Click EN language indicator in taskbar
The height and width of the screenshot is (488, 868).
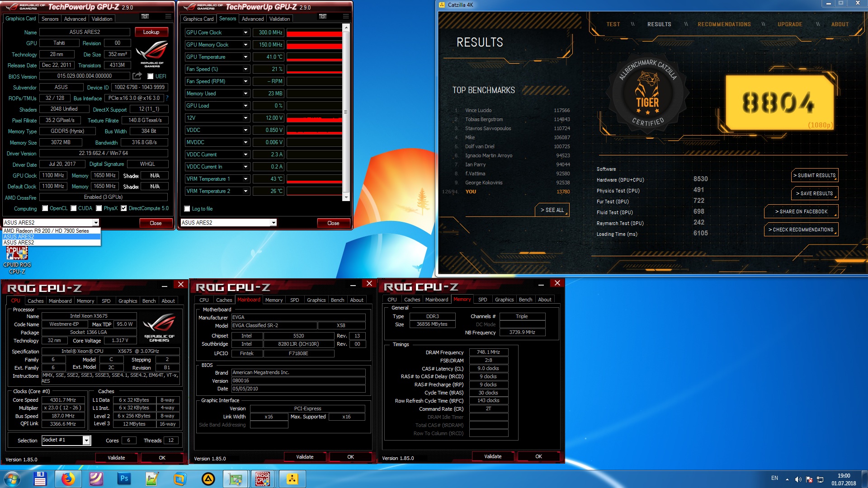774,478
